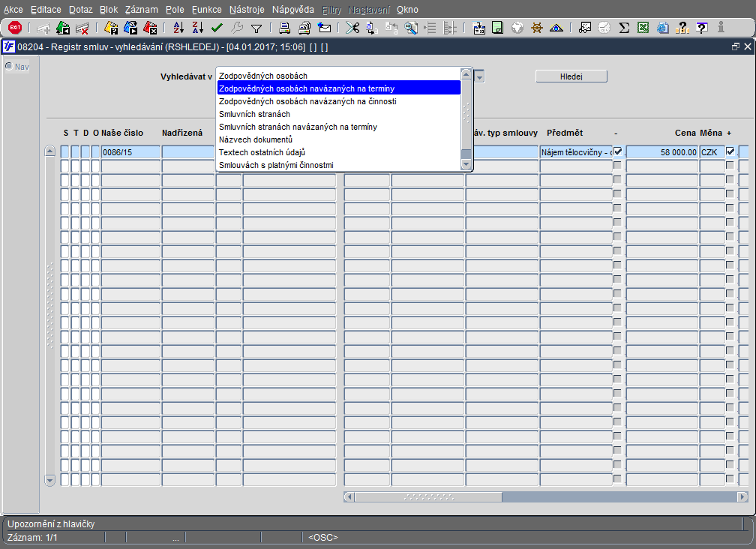756x549 pixels.
Task: Choose 'Smluvních stranách navázaných na termíny' option
Action: (338, 127)
